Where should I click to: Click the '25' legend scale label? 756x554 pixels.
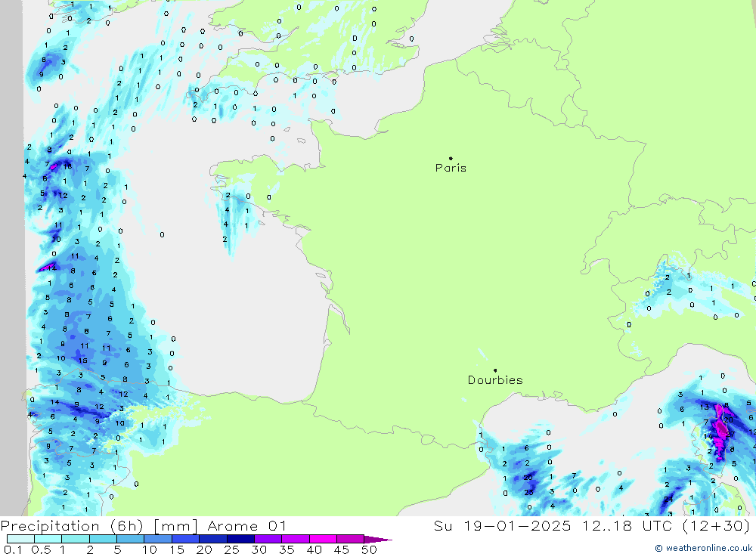pyautogui.click(x=231, y=549)
